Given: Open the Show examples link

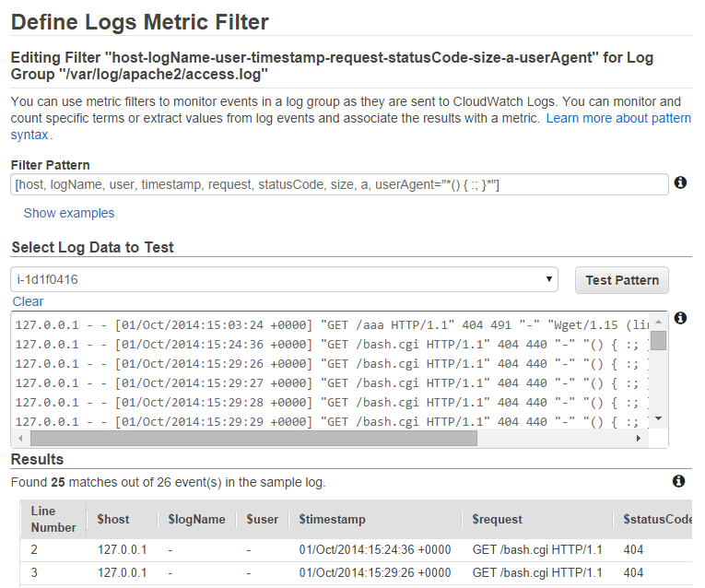Looking at the screenshot, I should (x=69, y=213).
